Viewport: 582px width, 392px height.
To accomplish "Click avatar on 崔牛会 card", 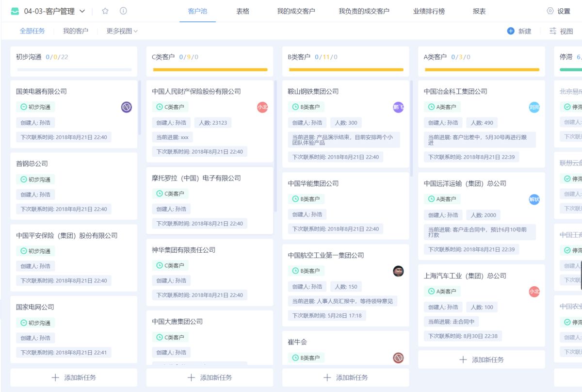I will pos(398,358).
